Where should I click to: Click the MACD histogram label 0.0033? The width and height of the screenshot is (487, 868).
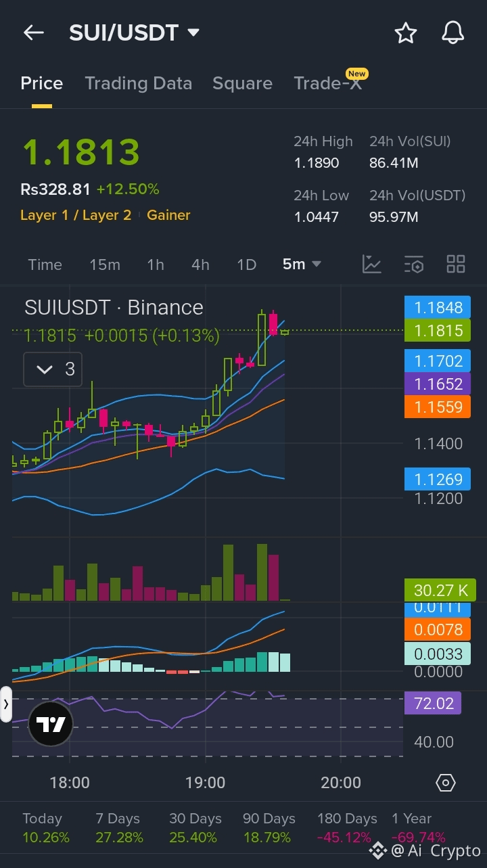pyautogui.click(x=438, y=654)
